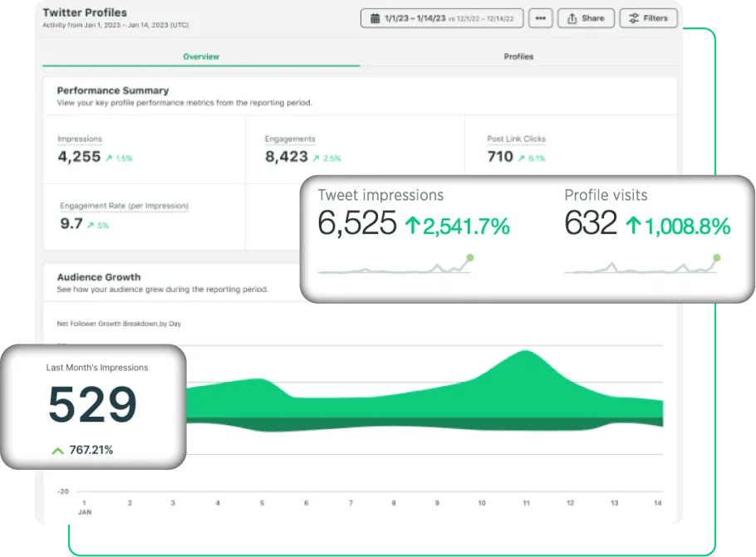Click the Engagement Rate (per Impression) label

point(125,206)
